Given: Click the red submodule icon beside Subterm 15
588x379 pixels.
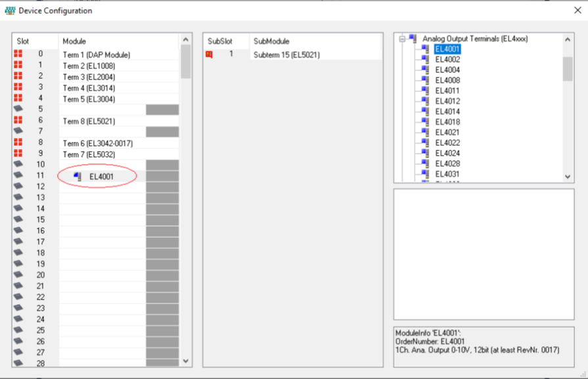Looking at the screenshot, I should pos(210,54).
